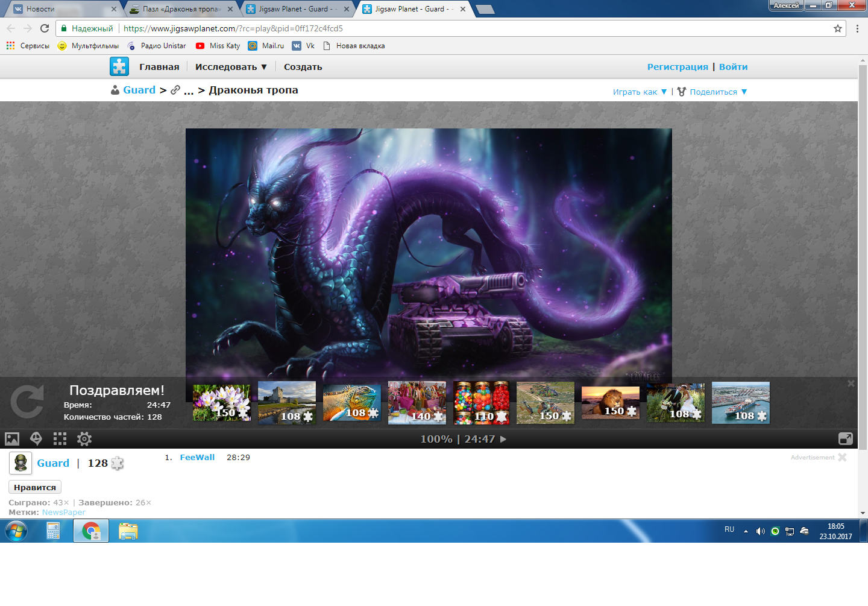Viewport: 868px width, 606px height.
Task: Click the Регистрация link
Action: (678, 67)
